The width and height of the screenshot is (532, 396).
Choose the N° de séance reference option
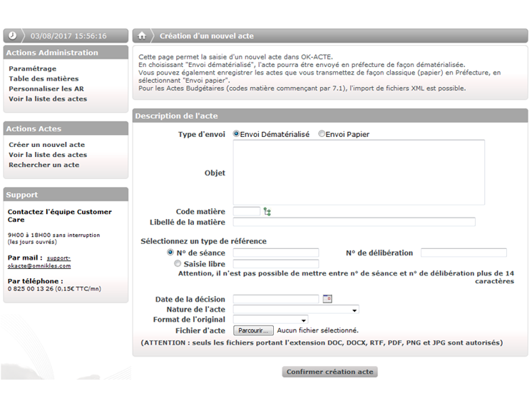[x=170, y=253]
